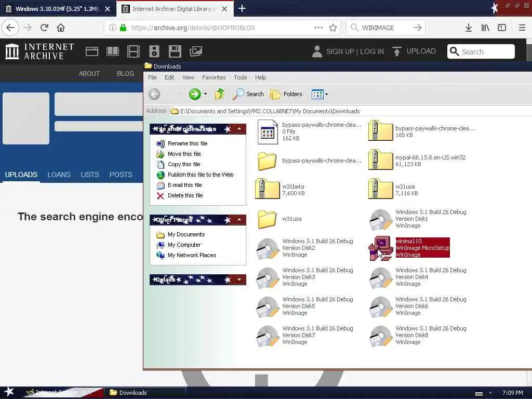Select mypal-68.13.8.en-US.win32 archive

coord(417,161)
